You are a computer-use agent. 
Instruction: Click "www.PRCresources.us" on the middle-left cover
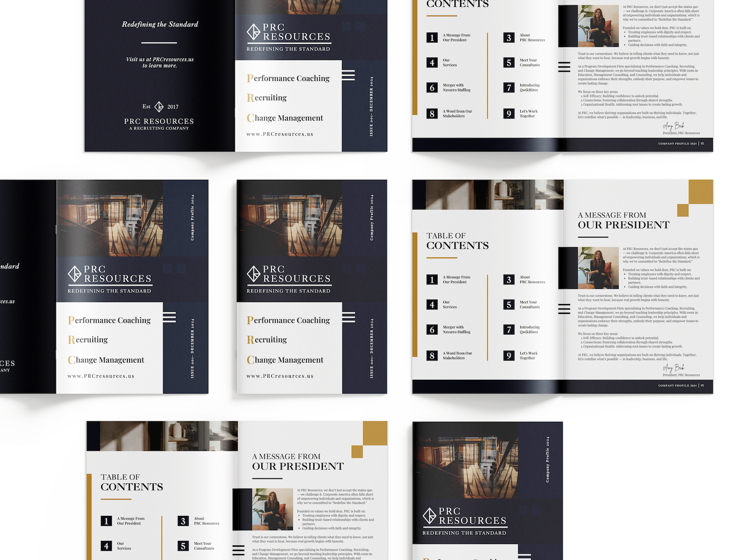pyautogui.click(x=101, y=376)
